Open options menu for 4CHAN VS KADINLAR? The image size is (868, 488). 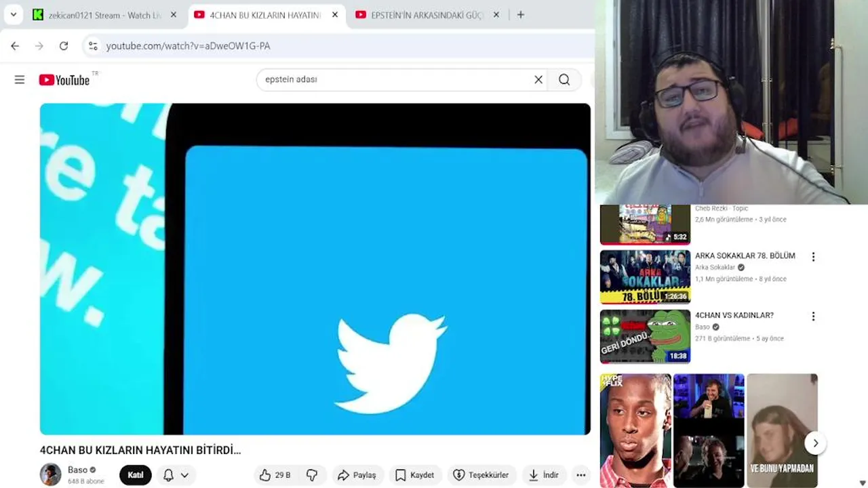coord(813,317)
